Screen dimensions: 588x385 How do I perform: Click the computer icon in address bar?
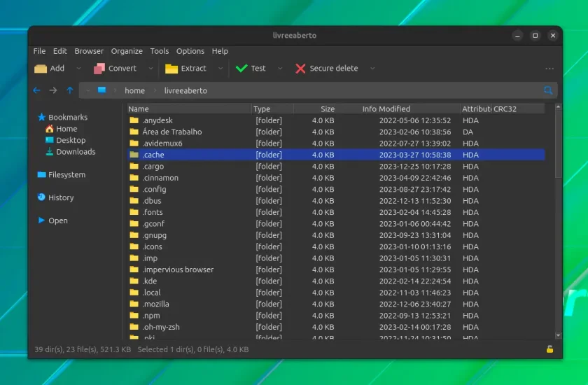pyautogui.click(x=101, y=90)
